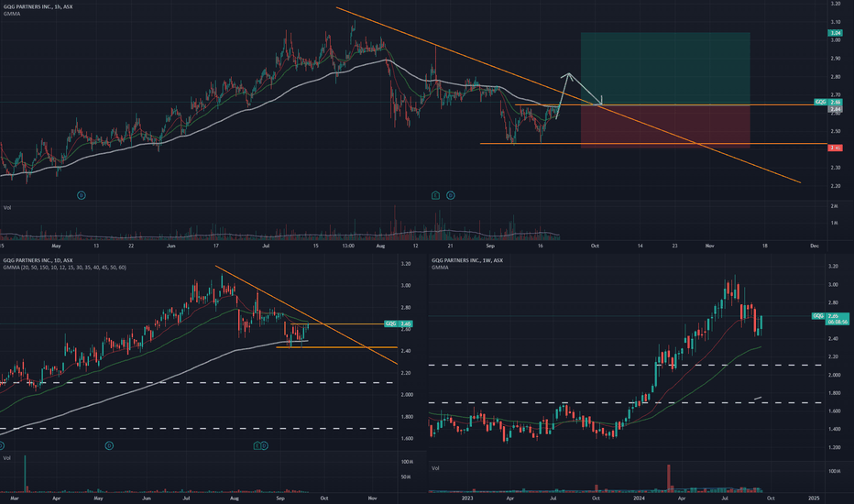
Task: Select the upper dashed white line on 1D chart
Action: pyautogui.click(x=197, y=382)
